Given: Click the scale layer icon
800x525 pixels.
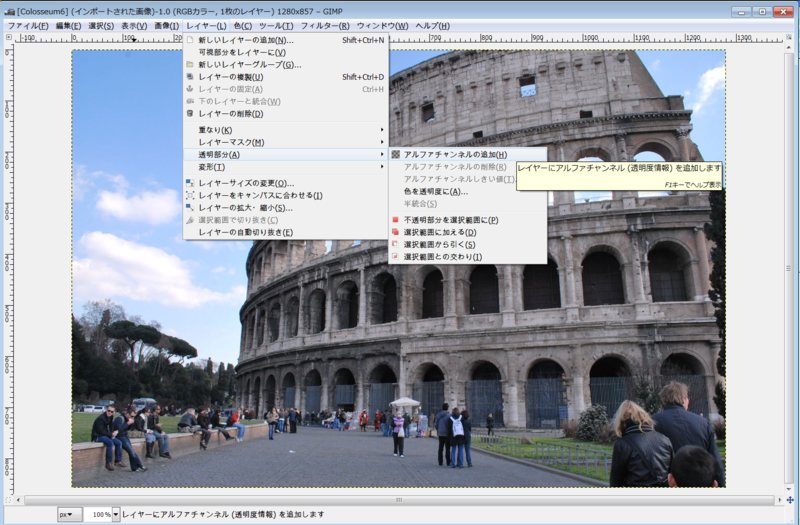Looking at the screenshot, I should pyautogui.click(x=190, y=208).
